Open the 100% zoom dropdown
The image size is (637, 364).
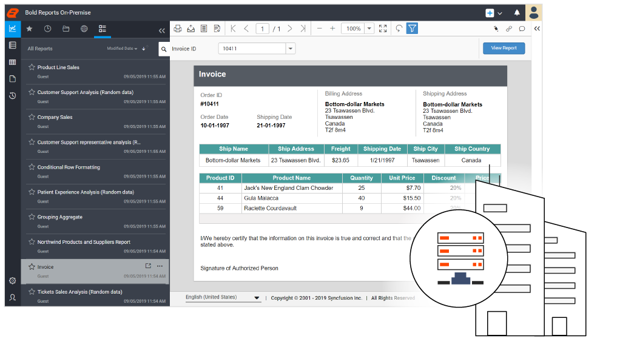[x=369, y=29]
